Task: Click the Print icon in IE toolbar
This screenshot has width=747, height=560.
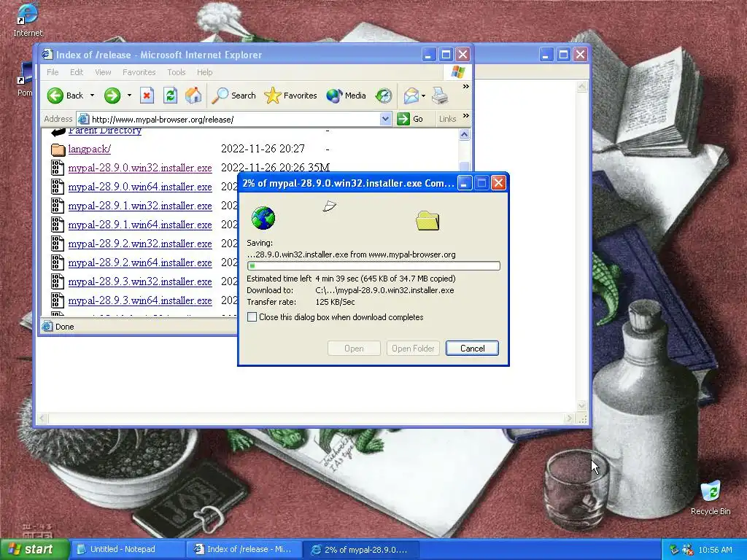Action: (440, 96)
